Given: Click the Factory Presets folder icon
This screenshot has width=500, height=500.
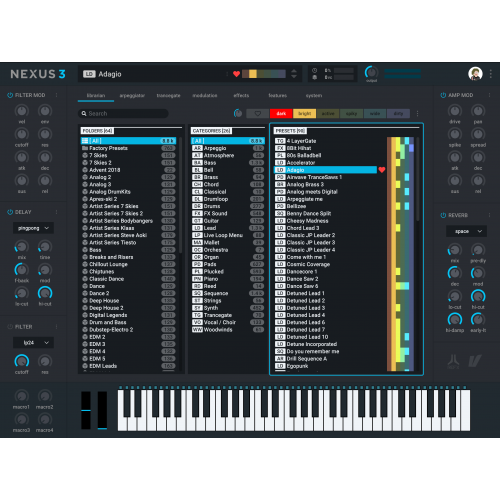Looking at the screenshot, I should (x=85, y=148).
